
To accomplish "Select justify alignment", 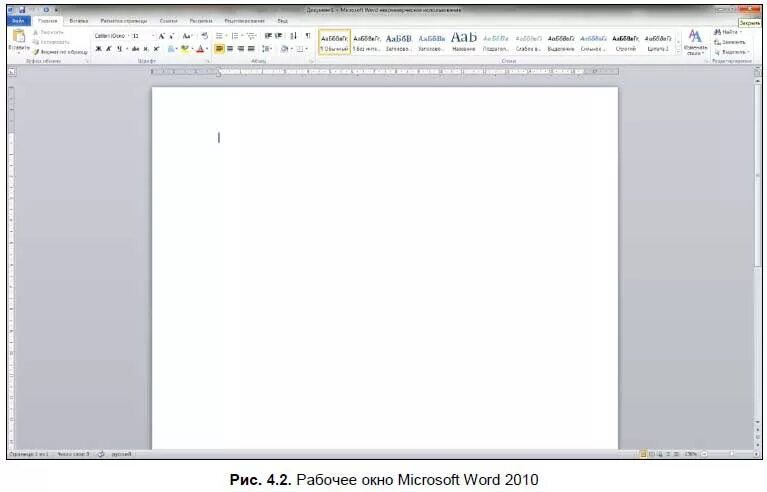I will 251,49.
